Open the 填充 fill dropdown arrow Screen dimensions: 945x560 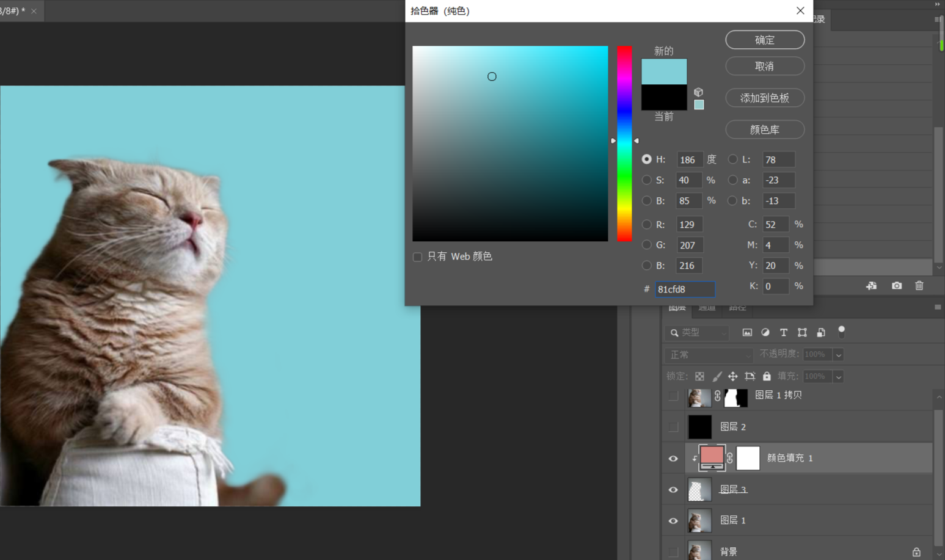point(839,377)
